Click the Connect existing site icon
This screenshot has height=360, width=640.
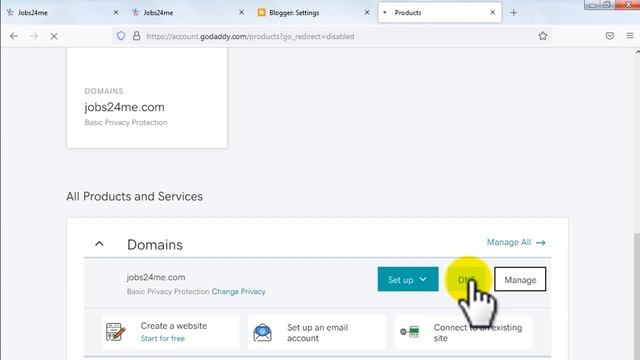410,332
